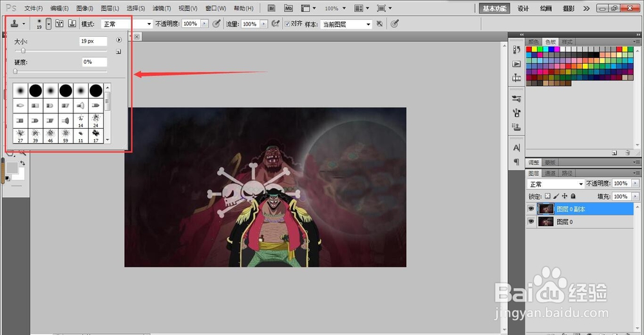Switch to the 绘画 workspace
Screen dimensions: 644x335
pyautogui.click(x=546, y=8)
